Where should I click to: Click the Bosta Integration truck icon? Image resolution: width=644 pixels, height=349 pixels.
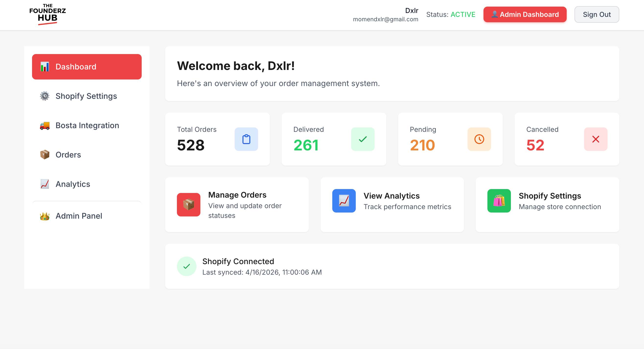(45, 125)
